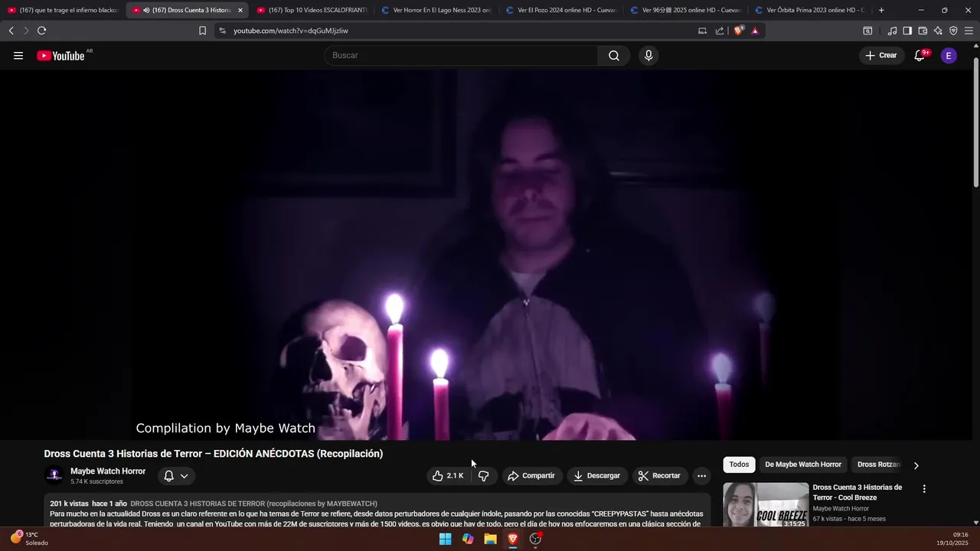Image resolution: width=980 pixels, height=551 pixels.
Task: Open the browser main menu
Action: point(969,31)
